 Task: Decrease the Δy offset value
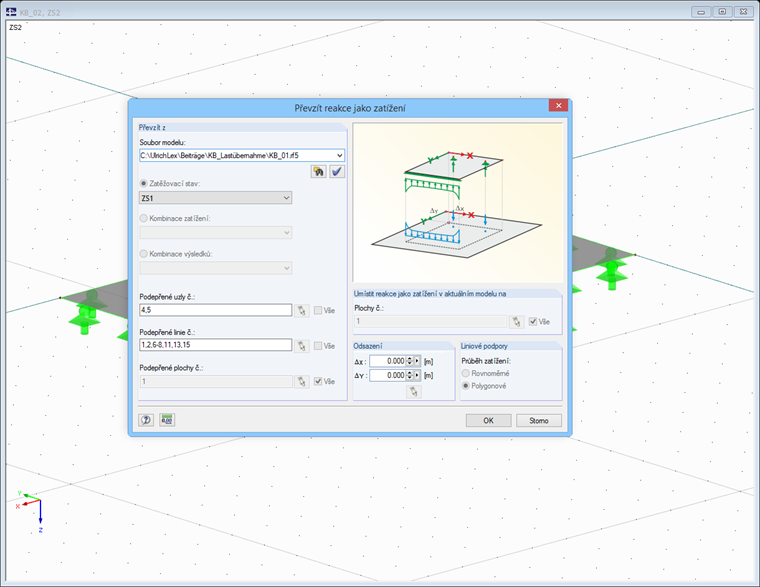click(410, 378)
